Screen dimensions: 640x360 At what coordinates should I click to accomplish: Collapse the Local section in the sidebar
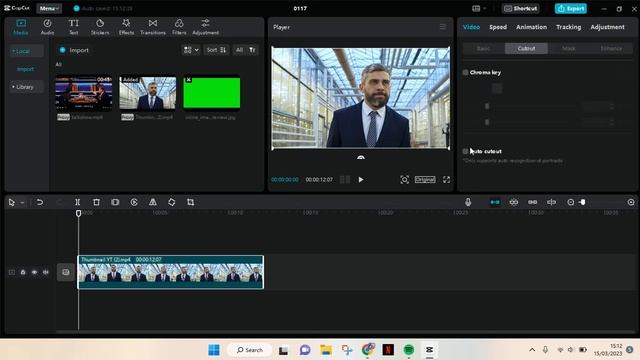27,51
